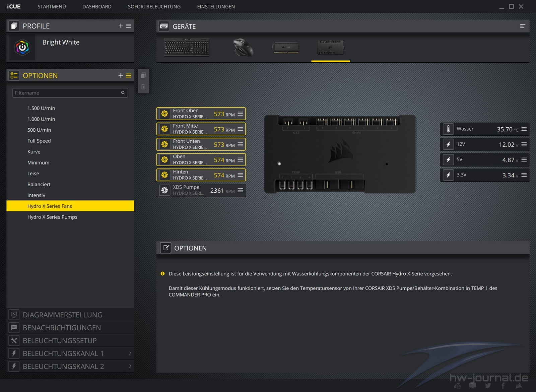Click the Front Unten fan icon
This screenshot has height=392, width=536.
click(x=164, y=144)
